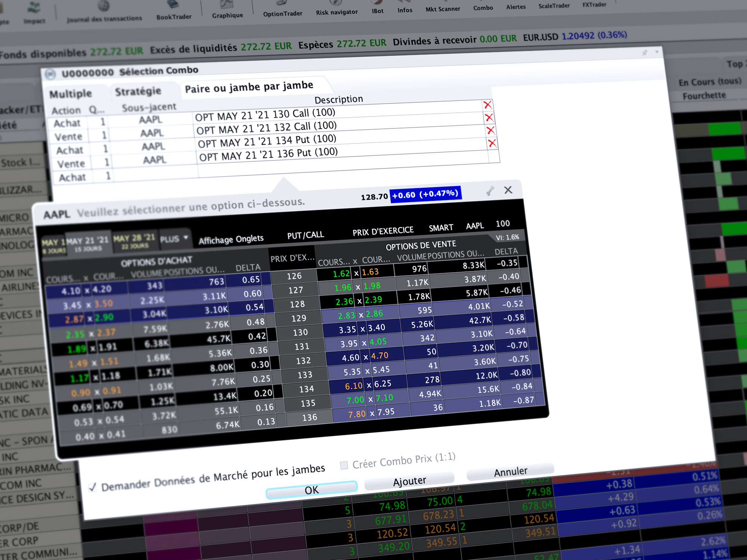This screenshot has width=747, height=560.
Task: Launch OptionTrader from the toolbar
Action: coord(282,9)
